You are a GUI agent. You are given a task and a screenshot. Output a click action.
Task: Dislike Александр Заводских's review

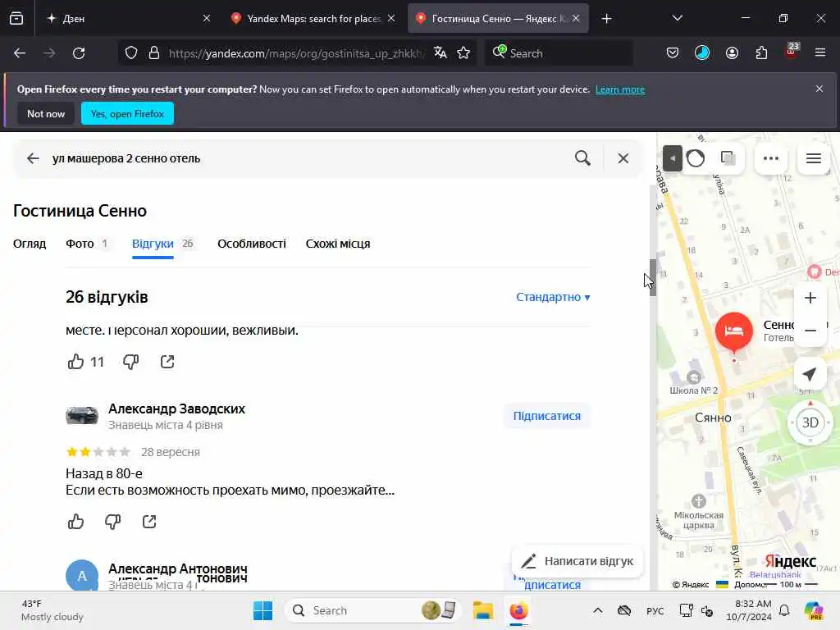(112, 521)
